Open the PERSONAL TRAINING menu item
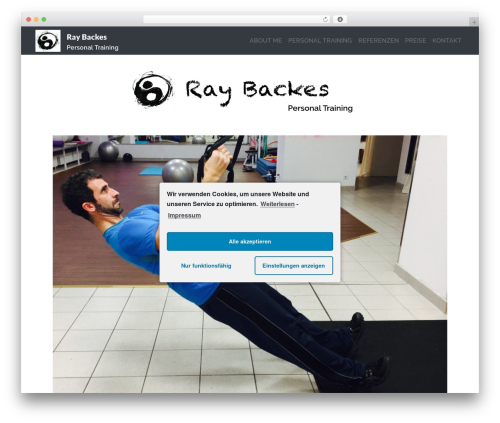The image size is (500, 423). pyautogui.click(x=320, y=41)
